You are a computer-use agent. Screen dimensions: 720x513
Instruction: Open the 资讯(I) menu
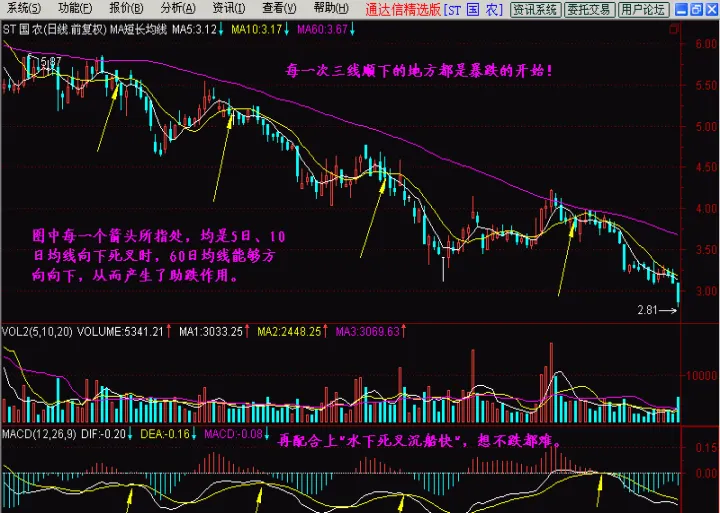230,10
